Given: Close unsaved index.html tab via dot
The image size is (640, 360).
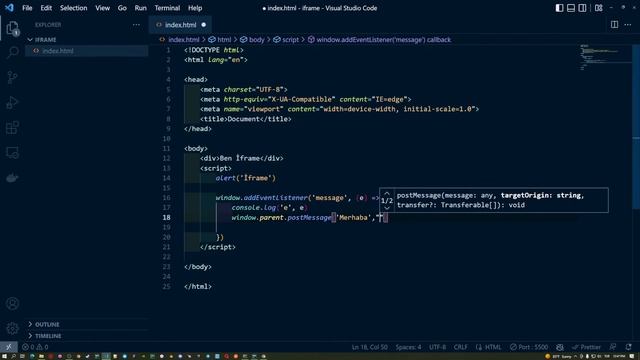Looking at the screenshot, I should pos(204,25).
